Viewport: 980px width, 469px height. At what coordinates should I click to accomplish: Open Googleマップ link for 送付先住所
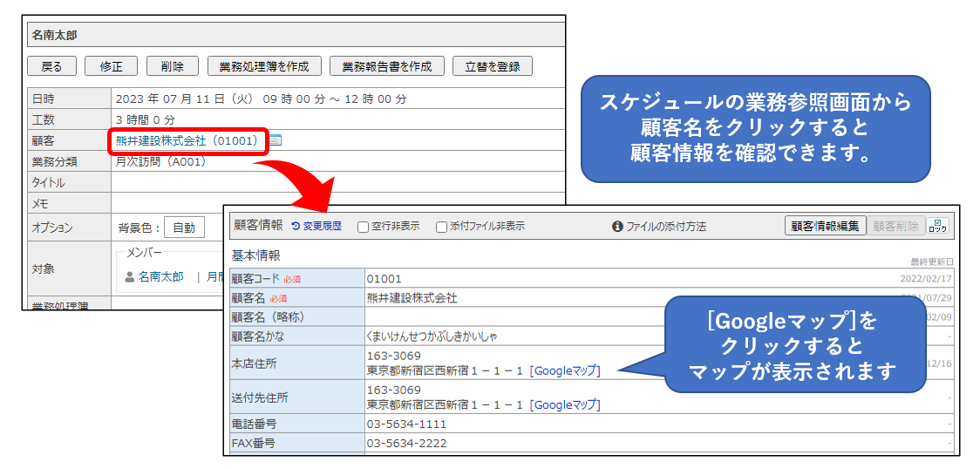tap(565, 404)
